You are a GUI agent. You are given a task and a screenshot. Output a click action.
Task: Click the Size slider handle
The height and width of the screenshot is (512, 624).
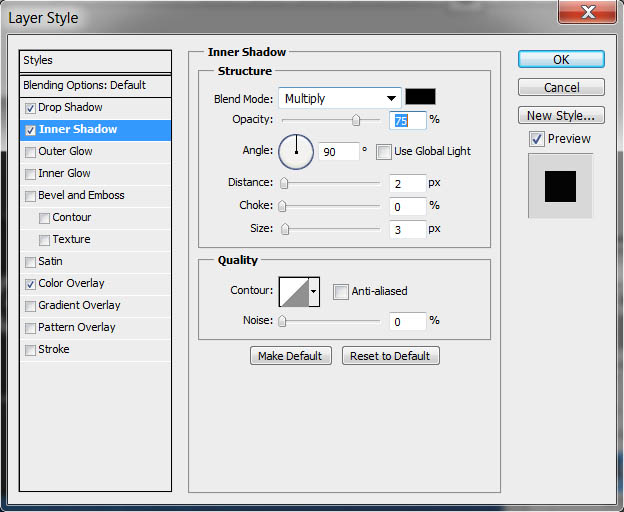point(285,229)
